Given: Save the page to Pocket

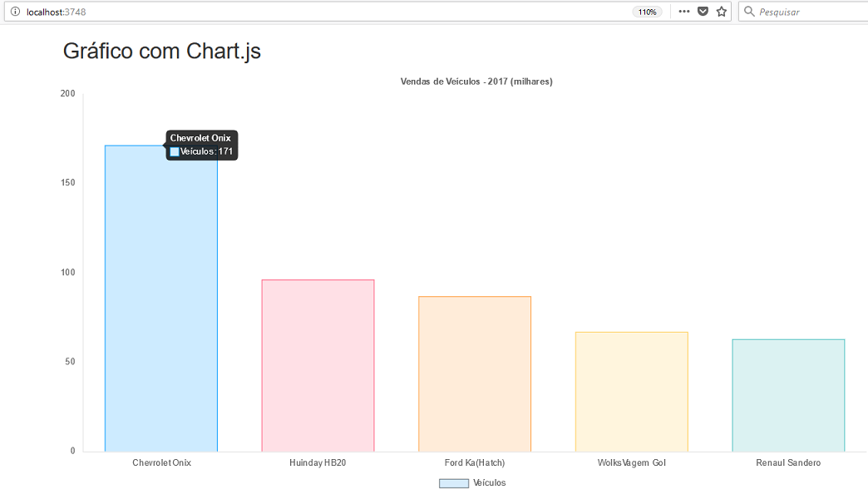Looking at the screenshot, I should tap(703, 11).
